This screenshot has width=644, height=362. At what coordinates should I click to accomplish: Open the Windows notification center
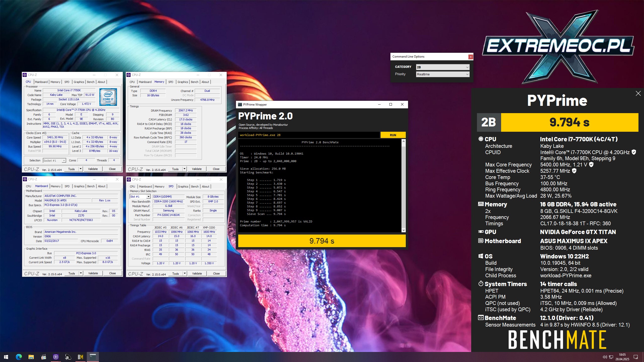tap(636, 357)
